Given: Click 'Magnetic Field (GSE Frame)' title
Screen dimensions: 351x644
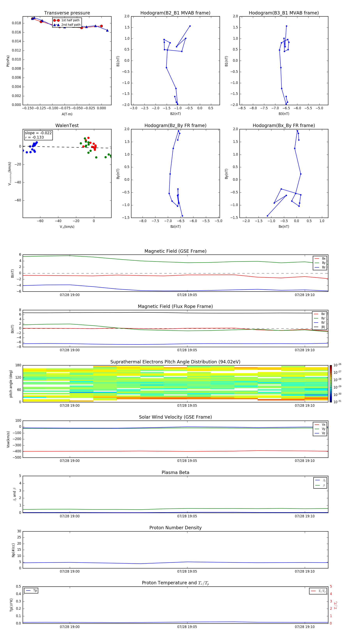Looking at the screenshot, I should (175, 251).
